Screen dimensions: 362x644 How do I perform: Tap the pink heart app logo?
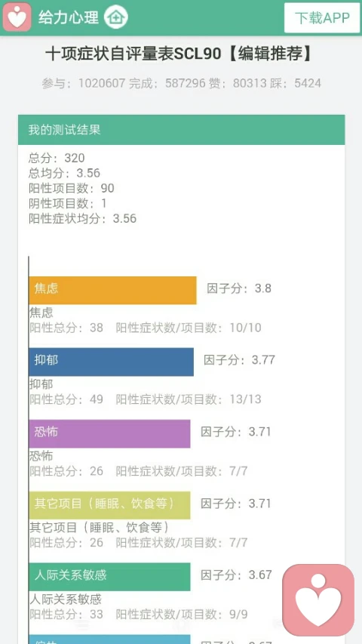pos(17,17)
